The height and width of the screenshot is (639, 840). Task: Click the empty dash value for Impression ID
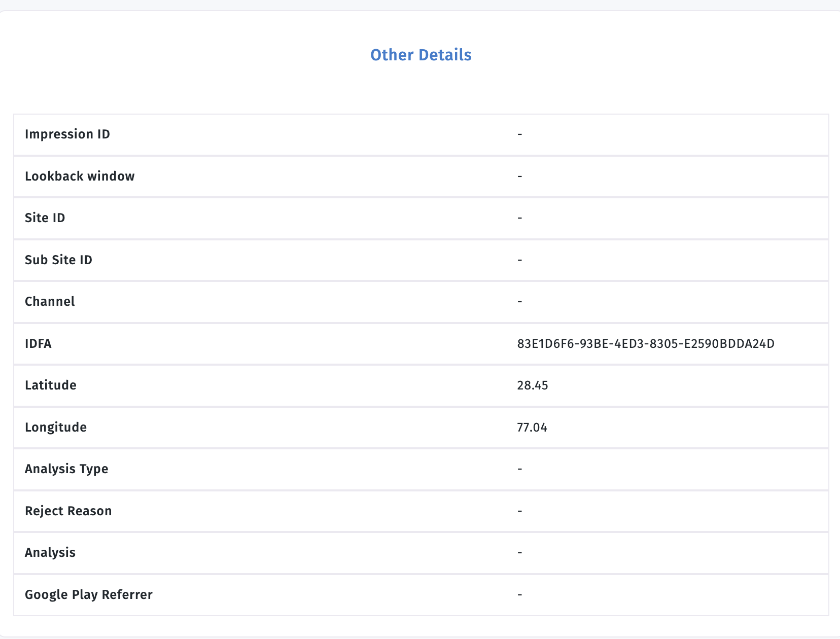pyautogui.click(x=519, y=134)
